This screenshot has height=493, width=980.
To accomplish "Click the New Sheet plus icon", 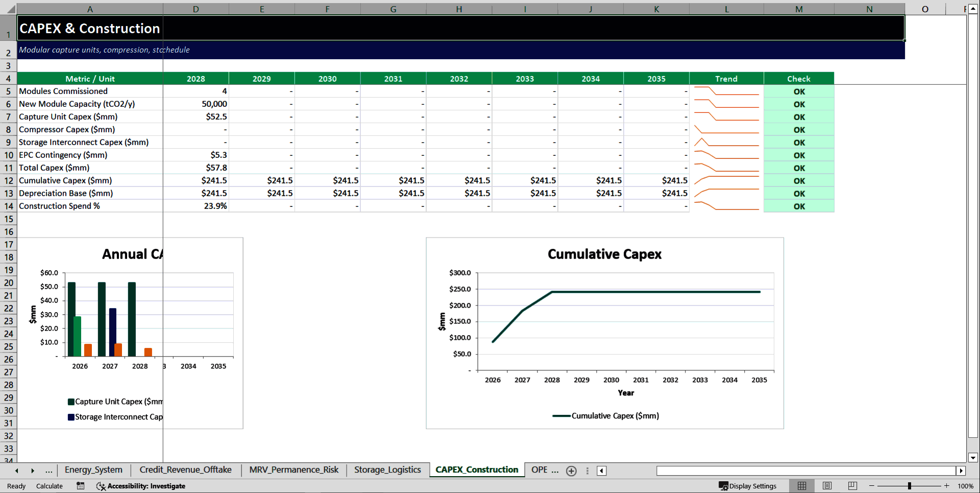I will pyautogui.click(x=571, y=471).
